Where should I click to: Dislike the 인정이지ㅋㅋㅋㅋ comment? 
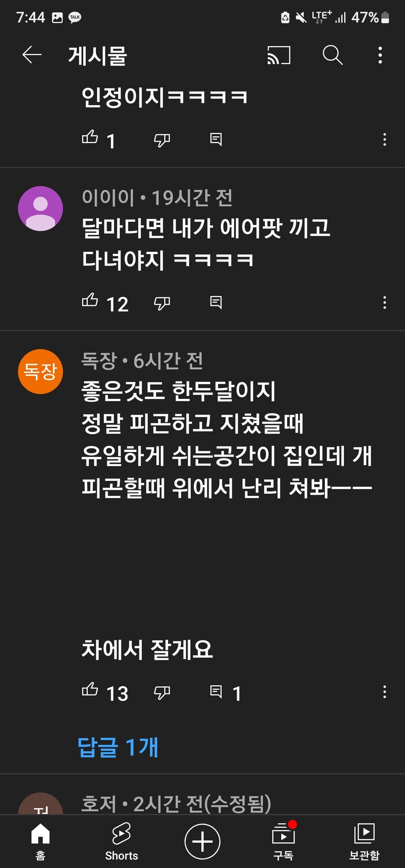[162, 140]
